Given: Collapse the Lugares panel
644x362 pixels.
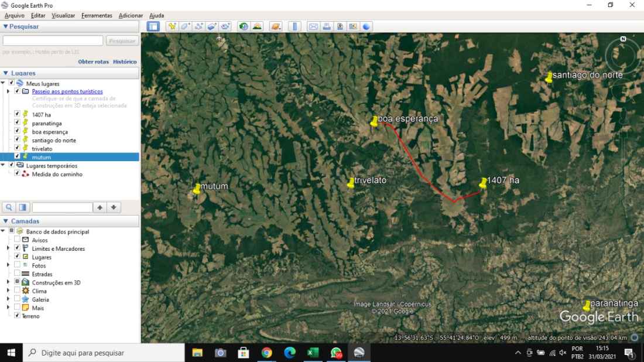Looking at the screenshot, I should [x=6, y=73].
